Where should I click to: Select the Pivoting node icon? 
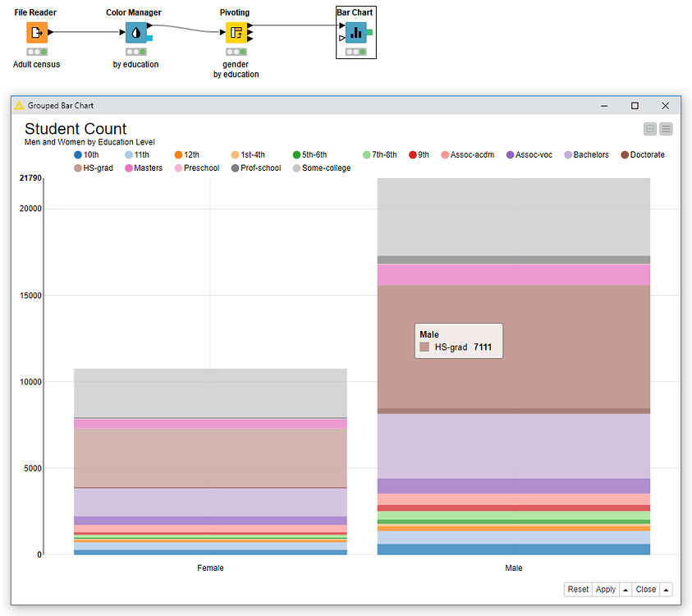(x=235, y=31)
